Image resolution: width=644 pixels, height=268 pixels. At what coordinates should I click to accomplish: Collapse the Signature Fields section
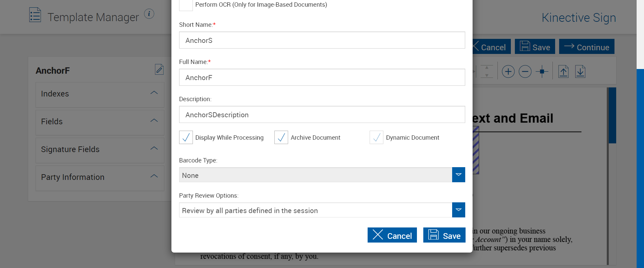tap(154, 148)
